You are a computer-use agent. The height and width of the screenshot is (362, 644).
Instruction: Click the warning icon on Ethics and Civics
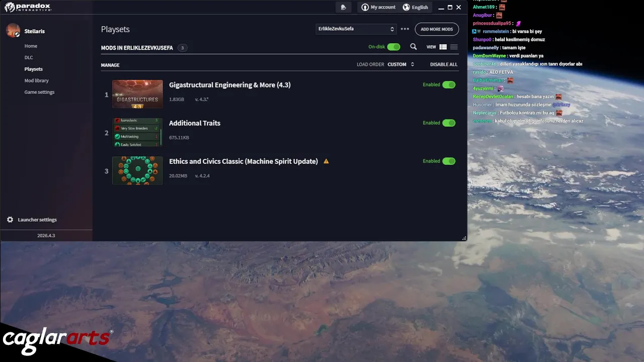coord(326,161)
